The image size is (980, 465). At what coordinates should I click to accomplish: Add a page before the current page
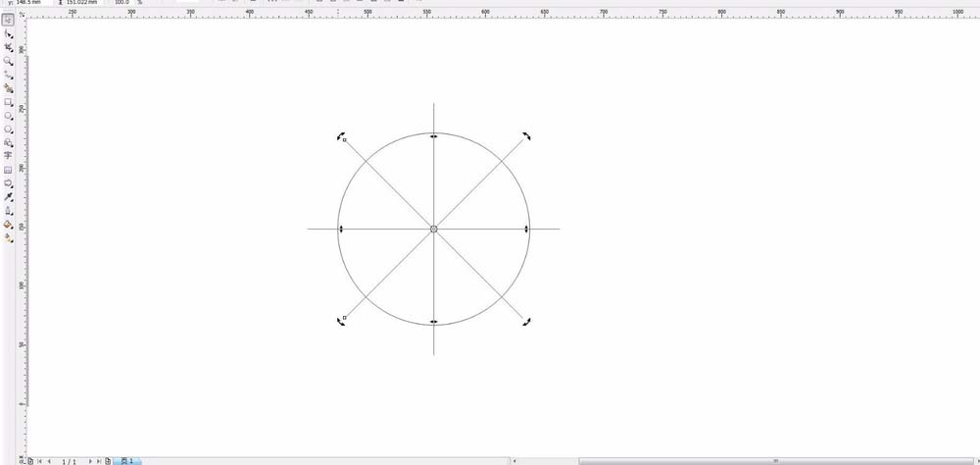click(x=30, y=461)
